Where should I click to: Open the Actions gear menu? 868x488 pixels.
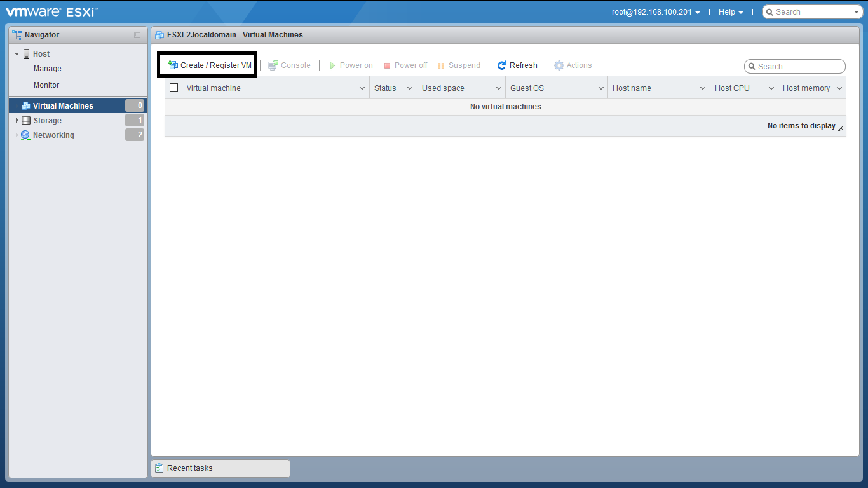(559, 65)
